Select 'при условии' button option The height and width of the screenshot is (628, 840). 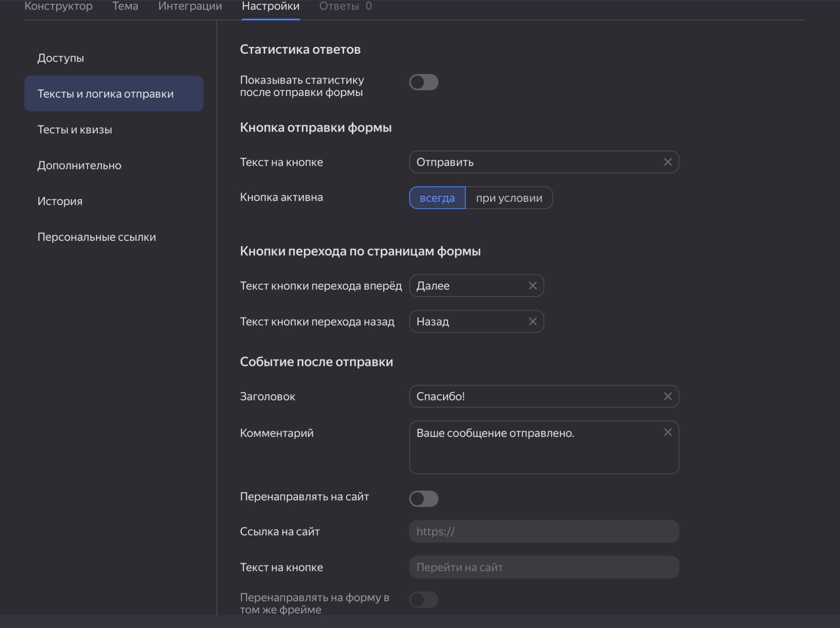click(x=509, y=198)
